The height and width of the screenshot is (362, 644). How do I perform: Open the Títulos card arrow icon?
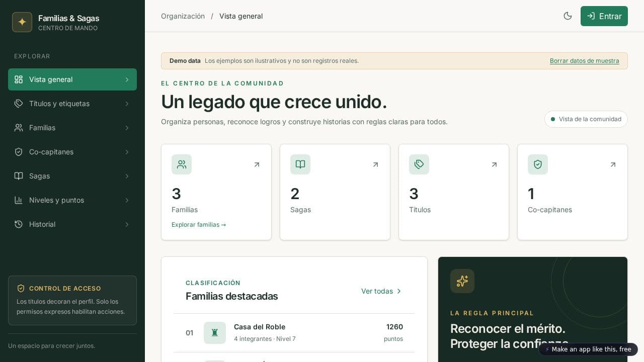[494, 164]
